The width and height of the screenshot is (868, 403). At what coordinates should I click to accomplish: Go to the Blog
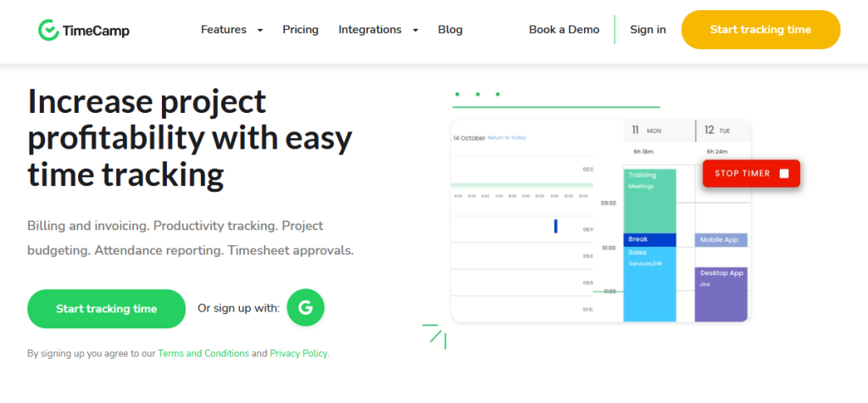pos(450,30)
